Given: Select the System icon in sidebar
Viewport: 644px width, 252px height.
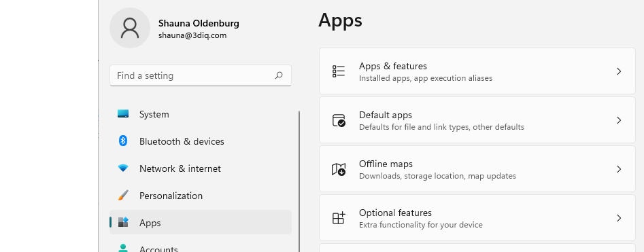Looking at the screenshot, I should 123,113.
